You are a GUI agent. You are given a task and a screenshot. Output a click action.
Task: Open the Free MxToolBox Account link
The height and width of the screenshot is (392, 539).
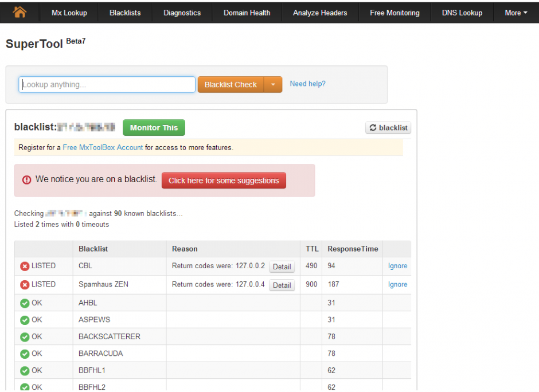(x=103, y=147)
